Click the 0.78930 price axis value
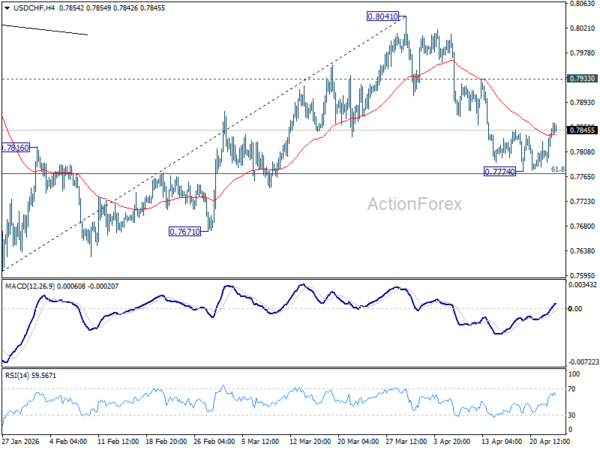The height and width of the screenshot is (450, 600). pos(582,103)
